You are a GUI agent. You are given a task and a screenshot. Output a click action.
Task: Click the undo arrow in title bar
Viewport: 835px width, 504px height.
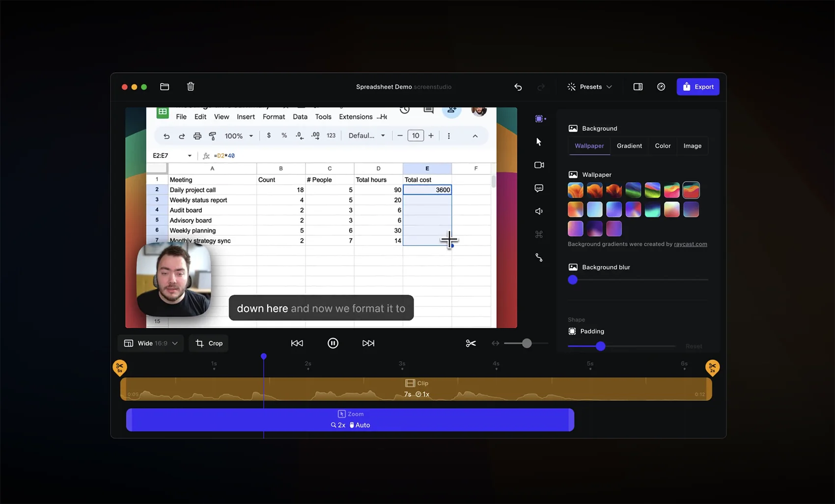point(518,87)
